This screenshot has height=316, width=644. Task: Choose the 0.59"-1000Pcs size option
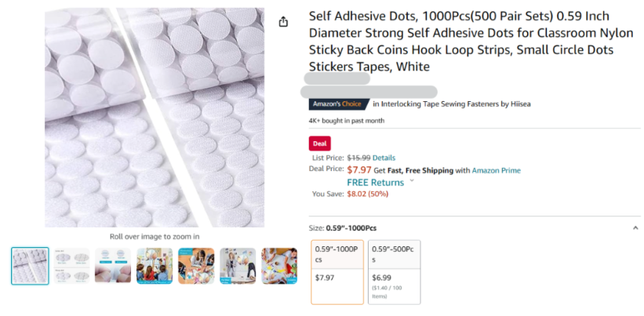337,271
